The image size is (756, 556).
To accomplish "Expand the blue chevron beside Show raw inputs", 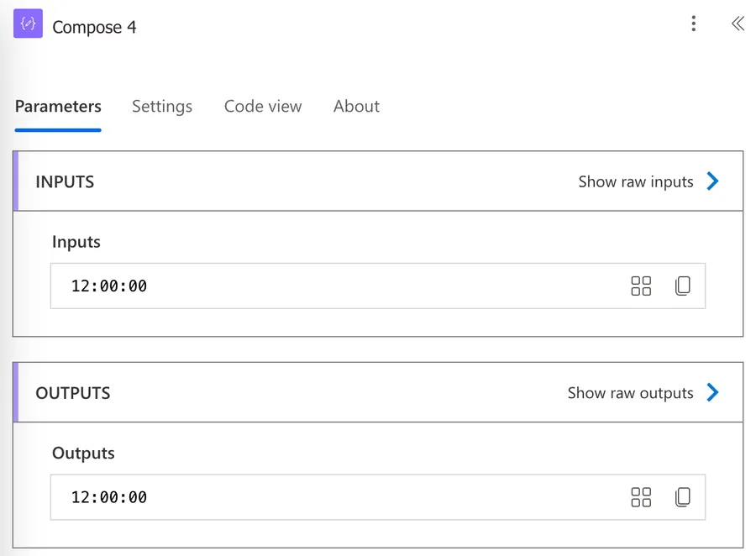I will pos(713,181).
